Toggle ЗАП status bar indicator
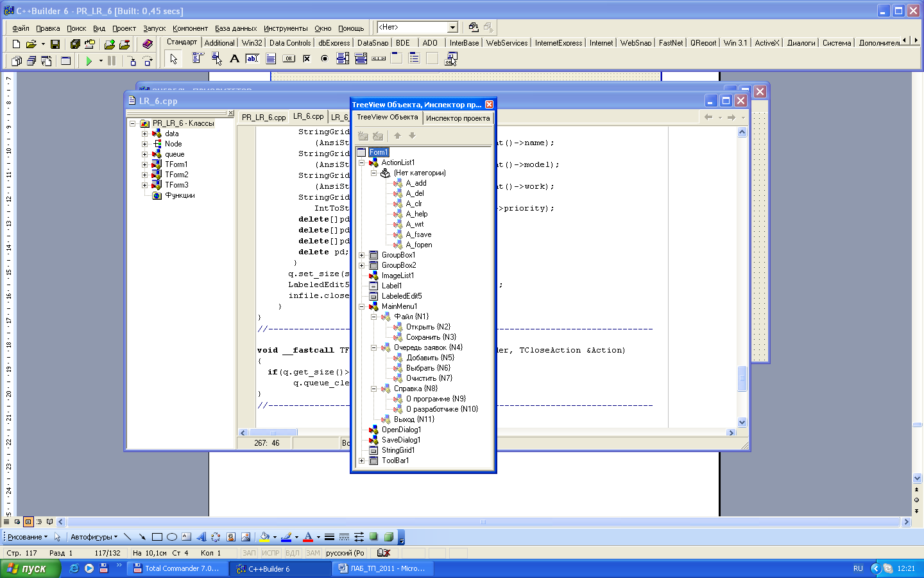The height and width of the screenshot is (578, 924). [x=249, y=553]
